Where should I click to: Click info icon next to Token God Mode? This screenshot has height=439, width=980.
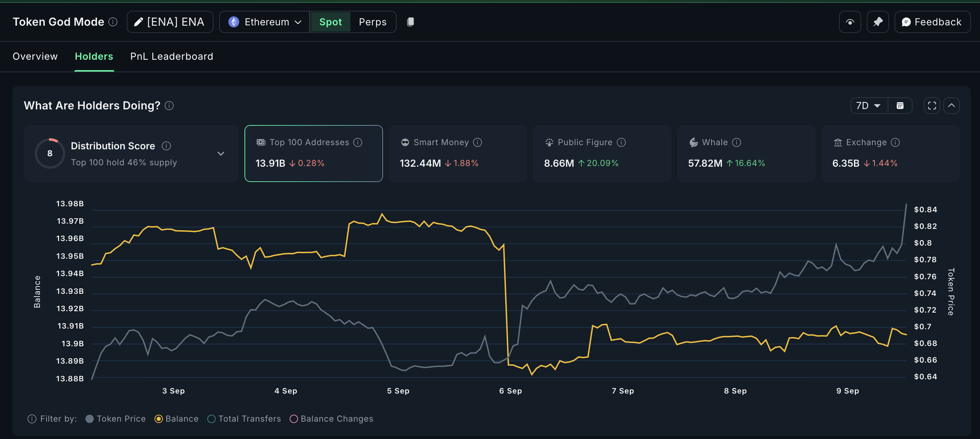tap(113, 22)
